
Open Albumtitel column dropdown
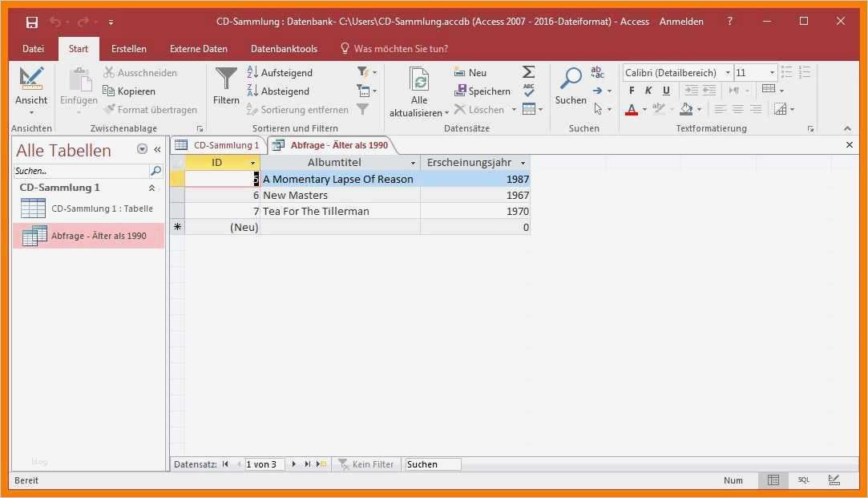coord(413,163)
